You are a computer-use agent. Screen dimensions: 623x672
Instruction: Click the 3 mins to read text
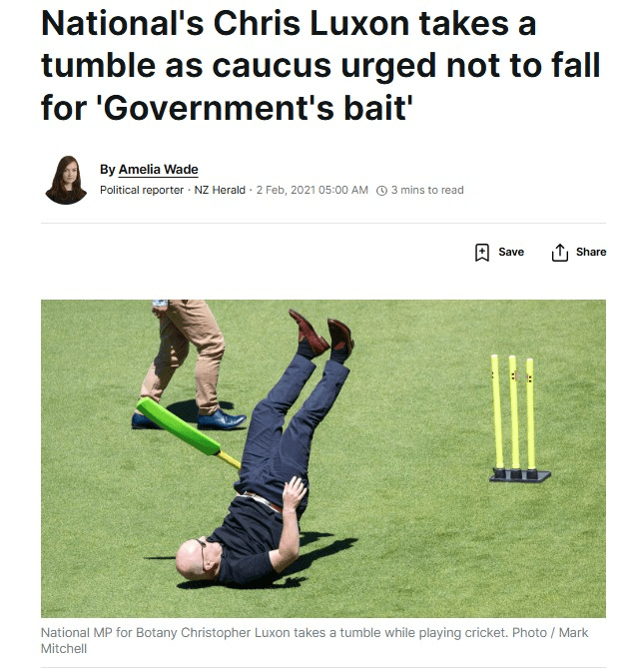pos(427,190)
